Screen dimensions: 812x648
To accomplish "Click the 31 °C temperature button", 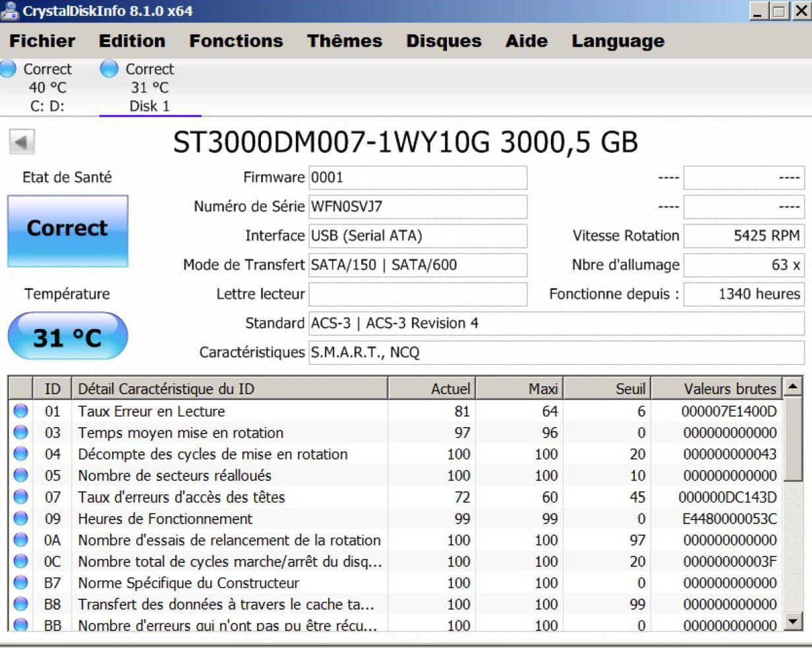I will (68, 336).
